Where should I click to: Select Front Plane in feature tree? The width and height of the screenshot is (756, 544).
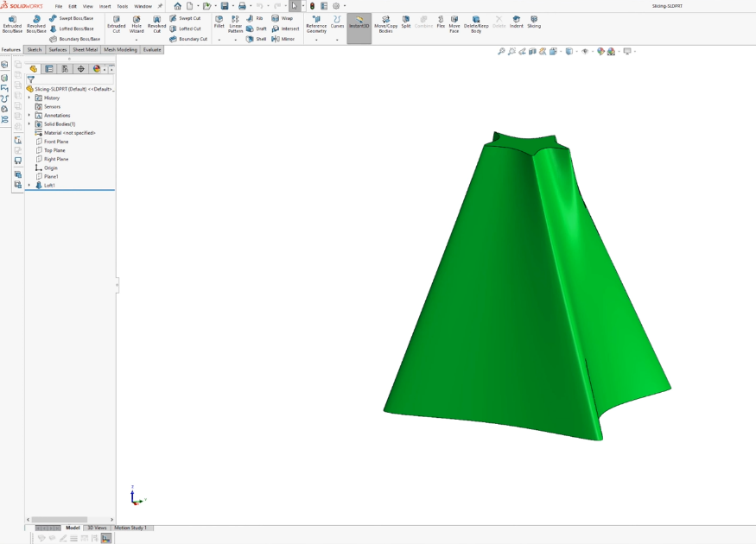pyautogui.click(x=55, y=142)
